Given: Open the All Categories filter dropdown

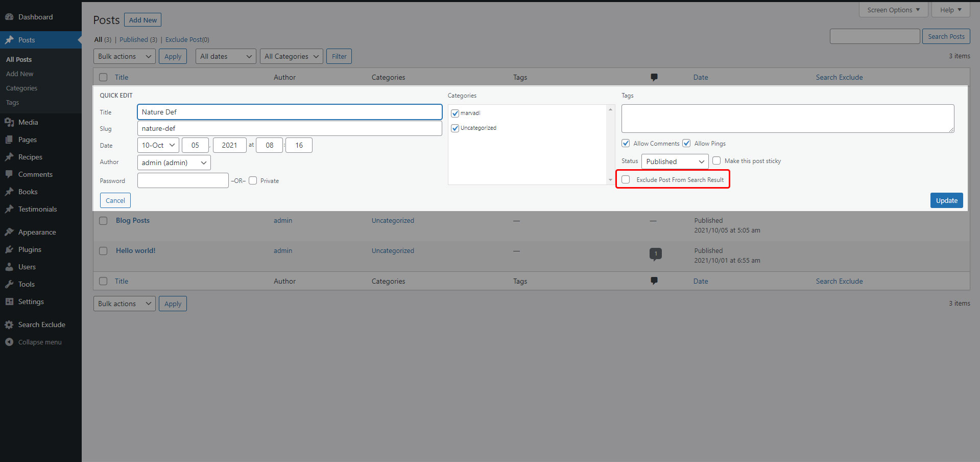Looking at the screenshot, I should point(292,56).
